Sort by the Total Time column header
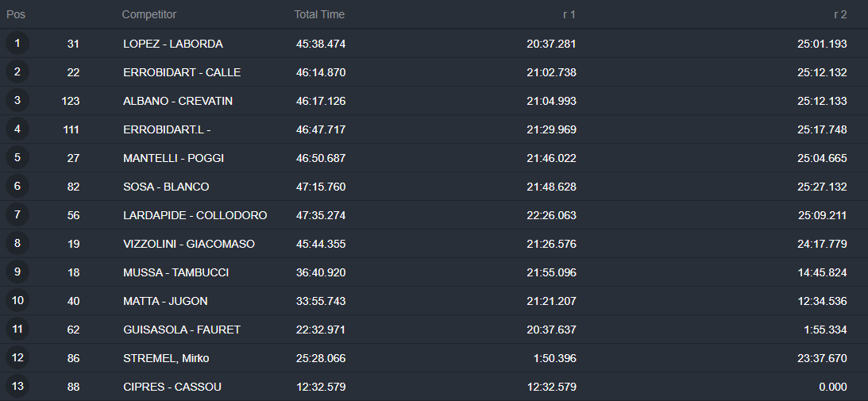Screen dimensions: 868x401 tap(319, 14)
